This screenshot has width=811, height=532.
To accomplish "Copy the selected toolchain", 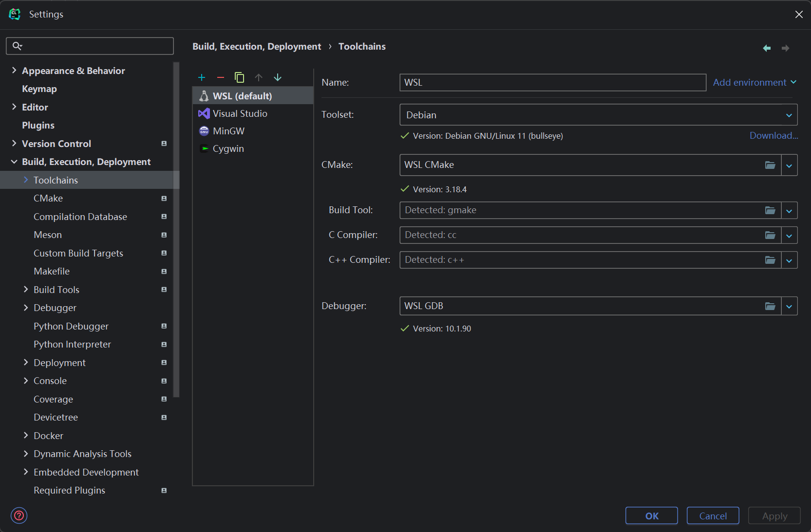I will [x=239, y=77].
